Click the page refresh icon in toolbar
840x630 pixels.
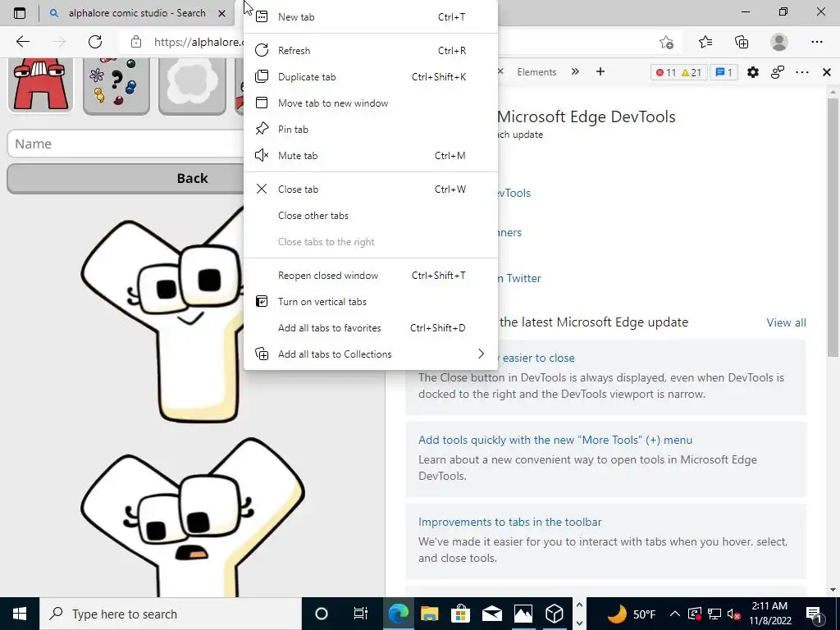(x=95, y=42)
